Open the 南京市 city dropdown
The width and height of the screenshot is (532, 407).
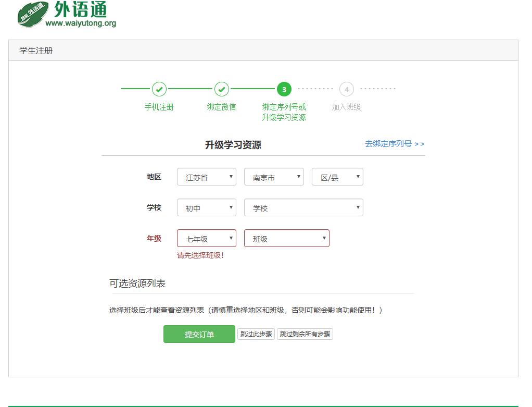click(x=274, y=177)
